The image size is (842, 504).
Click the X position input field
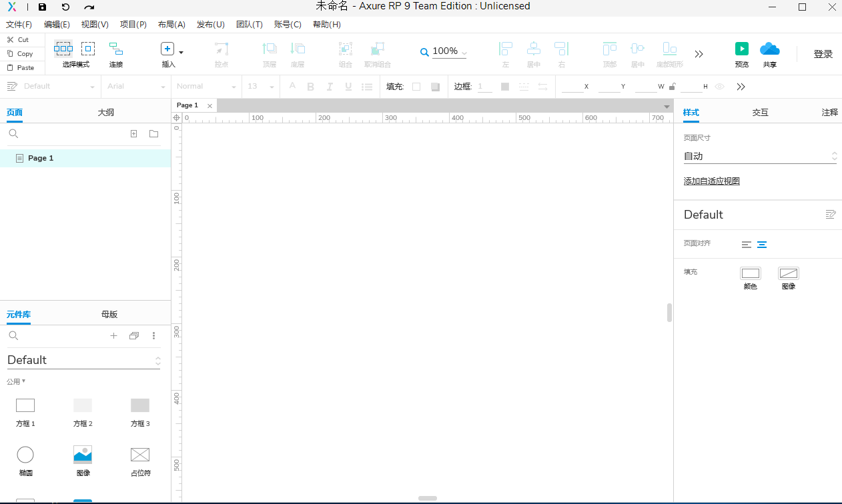(x=572, y=87)
